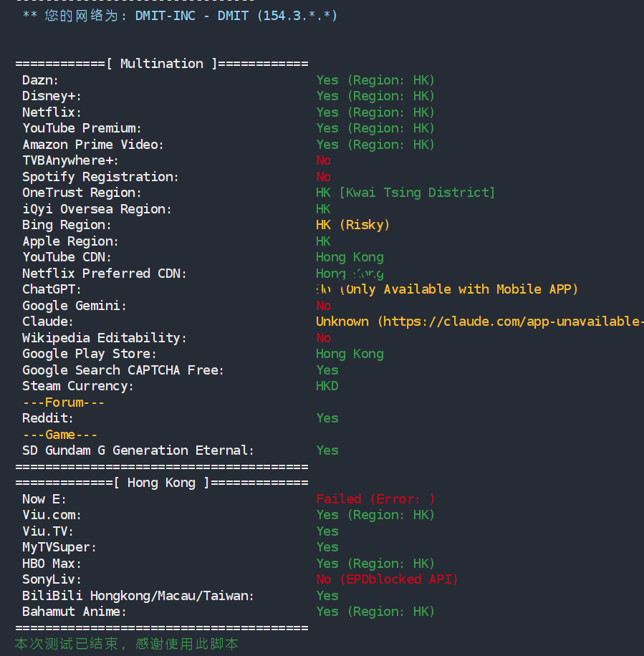Click the TVBAnywhere+ label
This screenshot has height=656, width=644.
tap(70, 160)
